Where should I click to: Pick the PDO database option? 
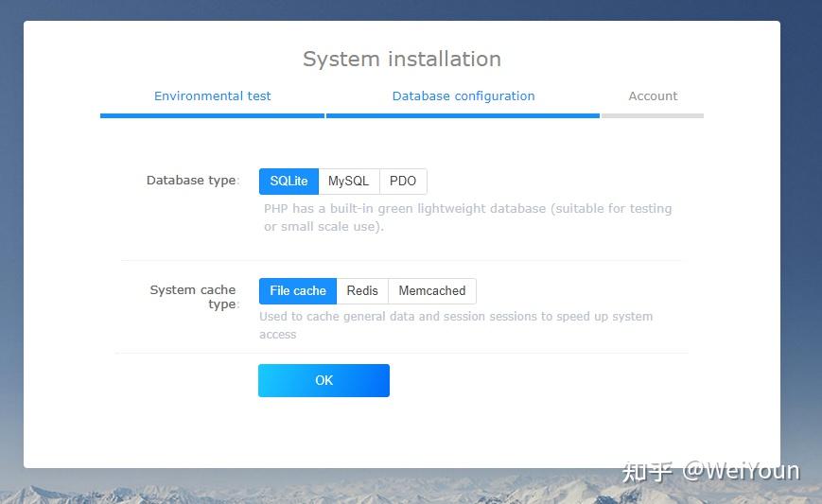coord(403,182)
